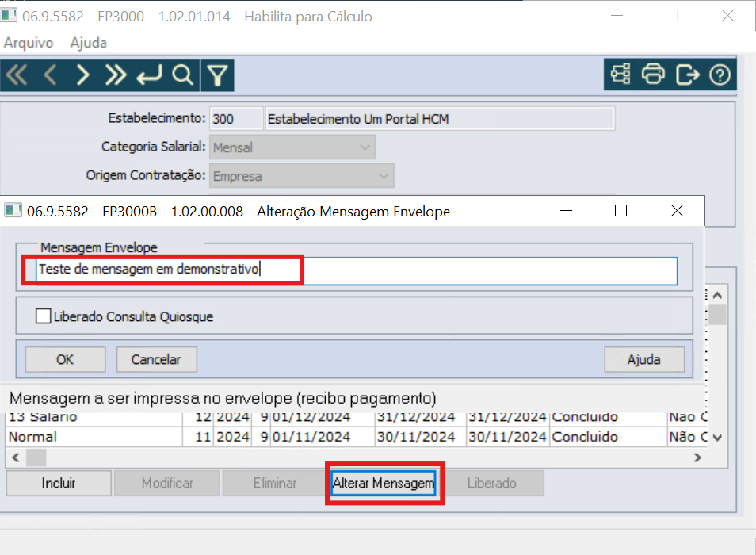Minimize the Alteração Mensagem Envelope dialog

[566, 211]
